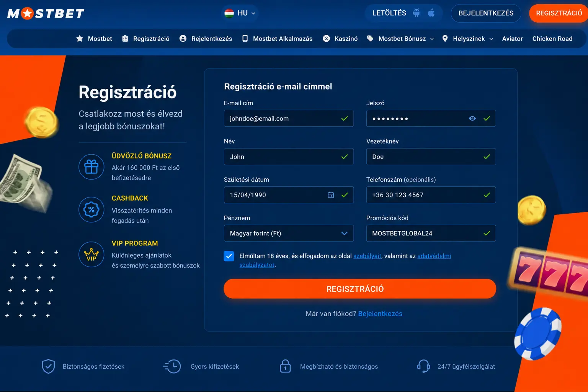Open the szabályait rules link

tap(367, 256)
